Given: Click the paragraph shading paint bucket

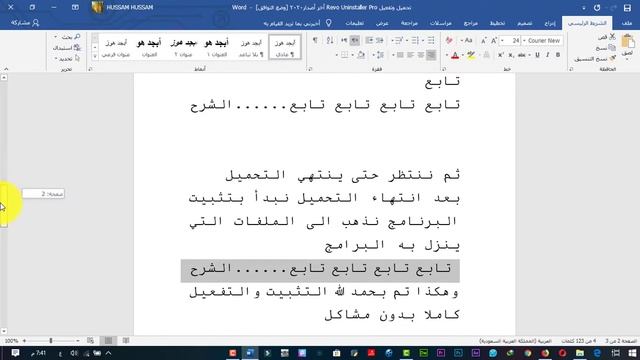Looking at the screenshot, I should point(361,55).
